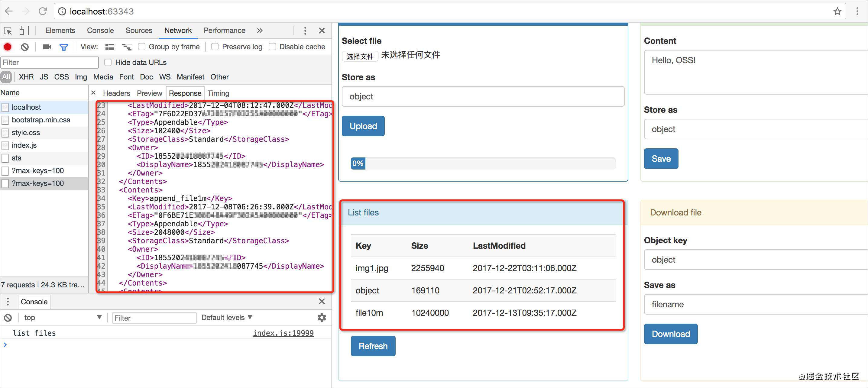Viewport: 868px width, 388px height.
Task: Close the Console drawer
Action: pyautogui.click(x=322, y=301)
